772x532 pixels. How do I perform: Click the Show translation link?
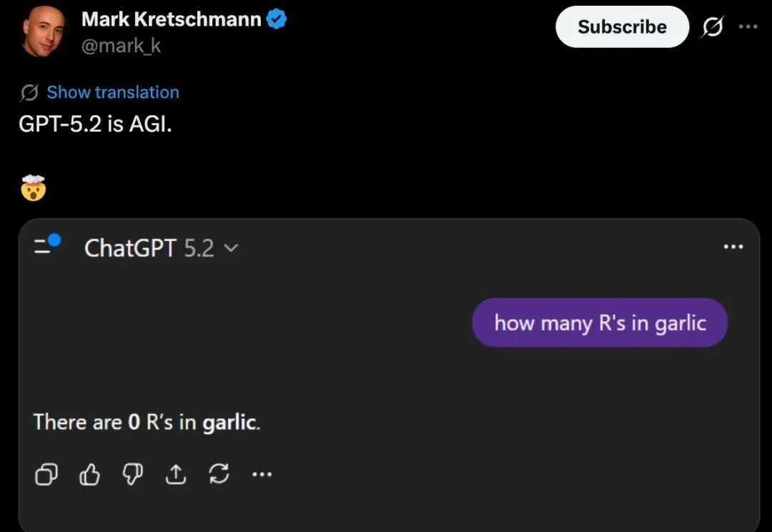click(x=113, y=92)
